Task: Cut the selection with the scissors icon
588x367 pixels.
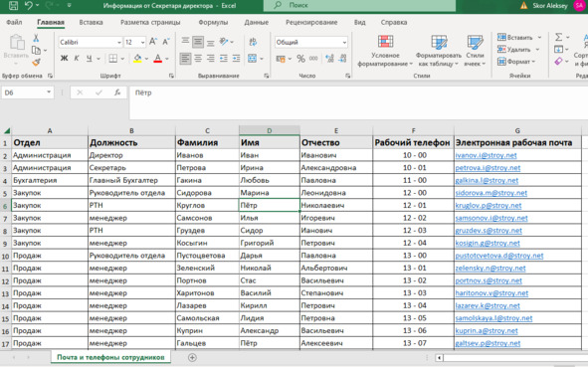Action: [36, 38]
